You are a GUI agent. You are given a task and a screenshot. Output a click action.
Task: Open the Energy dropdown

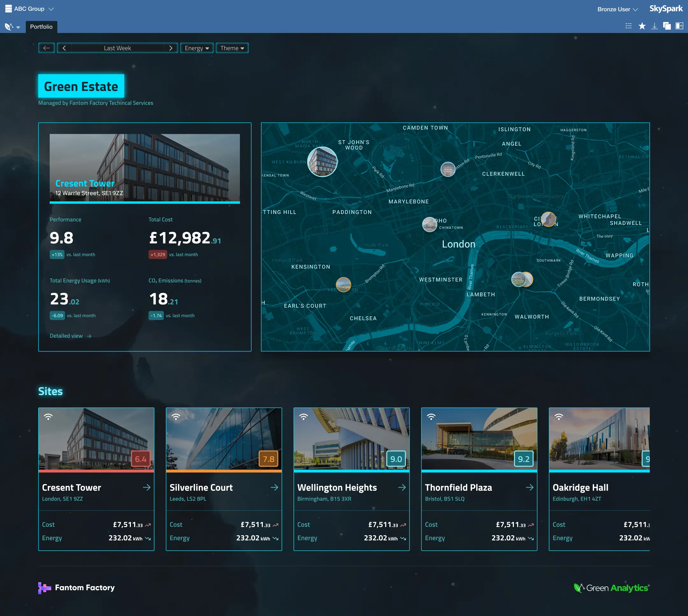click(x=197, y=48)
